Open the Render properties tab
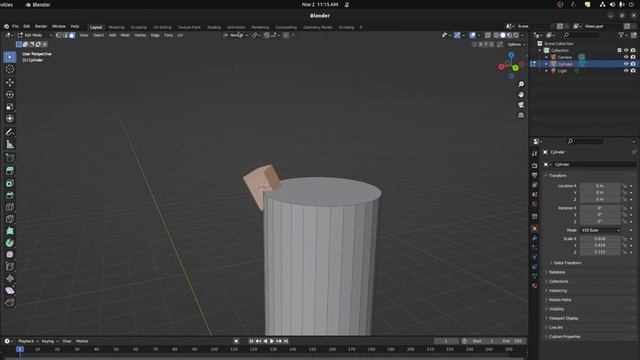The height and width of the screenshot is (360, 640). [x=535, y=166]
